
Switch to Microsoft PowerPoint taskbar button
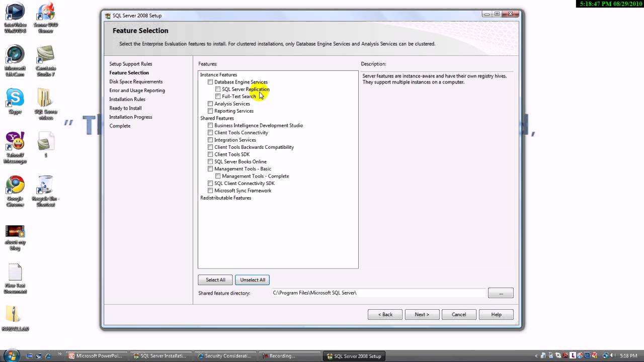click(96, 356)
